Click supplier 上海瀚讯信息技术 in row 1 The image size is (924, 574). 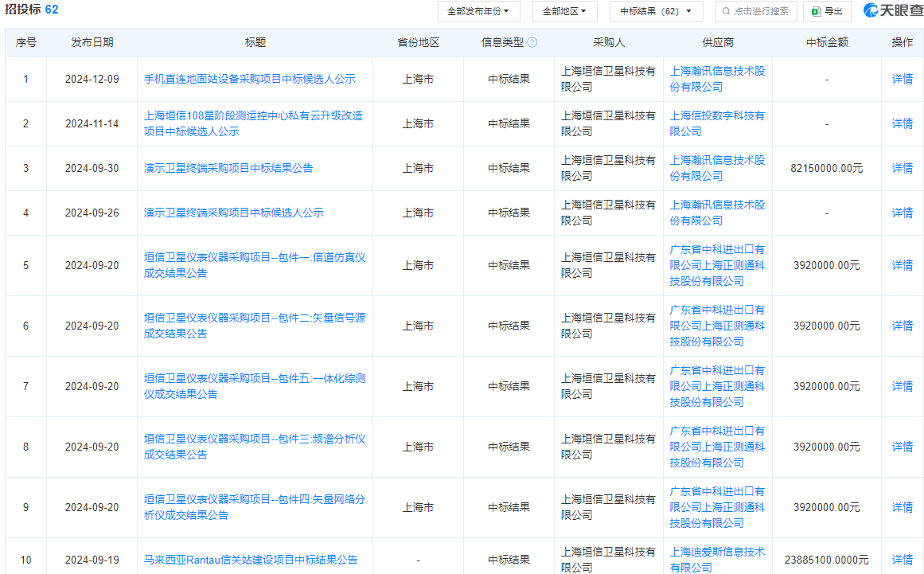click(717, 79)
